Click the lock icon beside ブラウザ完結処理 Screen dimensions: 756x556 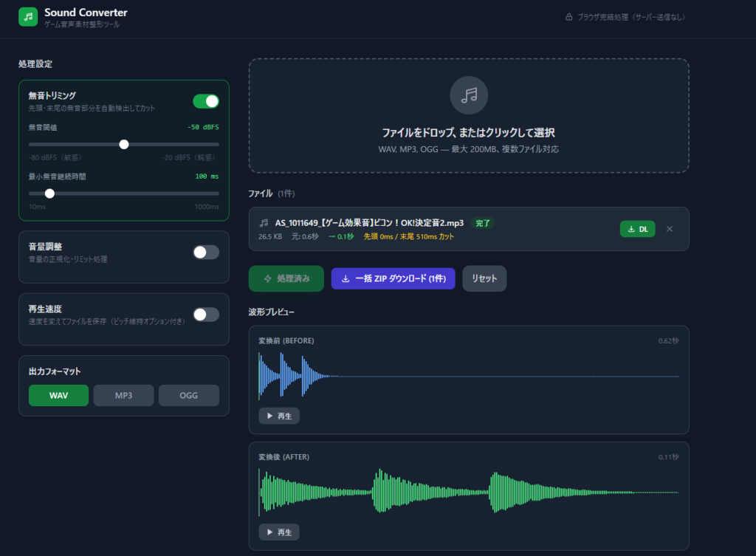coord(568,17)
